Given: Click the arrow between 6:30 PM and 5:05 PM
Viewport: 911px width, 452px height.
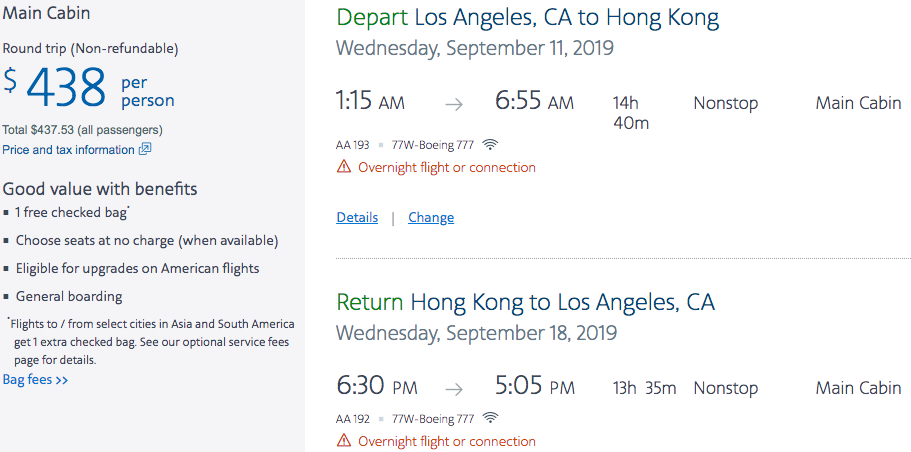Looking at the screenshot, I should (x=454, y=389).
